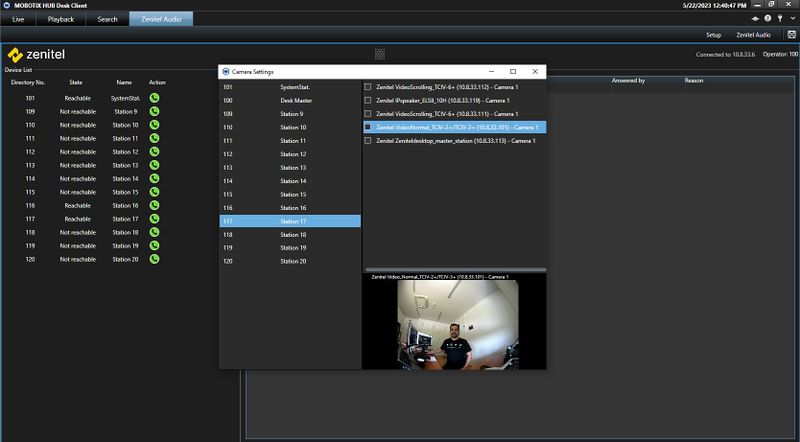Click the Zenitel Audio button at top right
The height and width of the screenshot is (442, 800).
[x=753, y=35]
